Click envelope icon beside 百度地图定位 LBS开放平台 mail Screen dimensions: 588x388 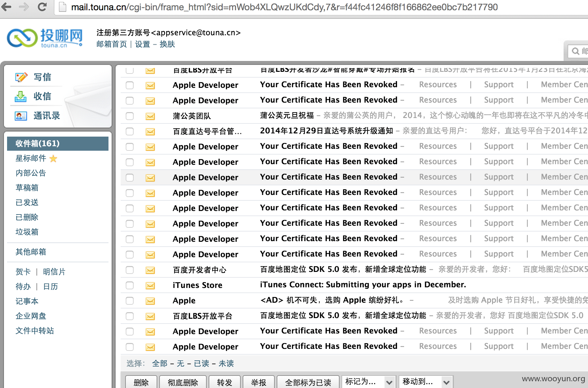click(150, 316)
